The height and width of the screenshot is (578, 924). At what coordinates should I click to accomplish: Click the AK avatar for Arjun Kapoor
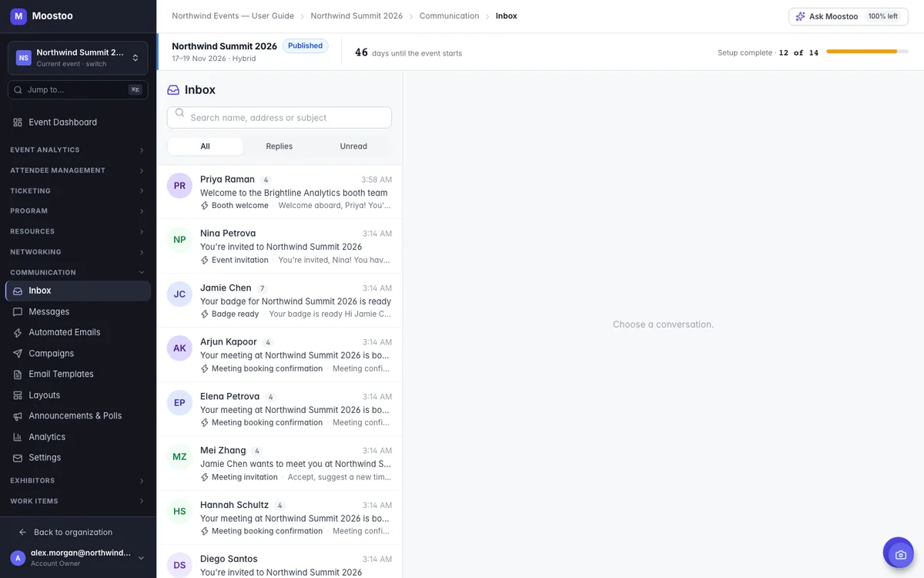pyautogui.click(x=179, y=348)
